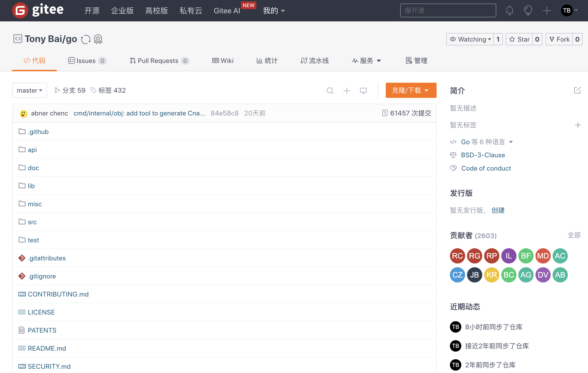Screen dimensions: 588x373
Task: Edit the repo intro with pencil icon
Action: (577, 90)
